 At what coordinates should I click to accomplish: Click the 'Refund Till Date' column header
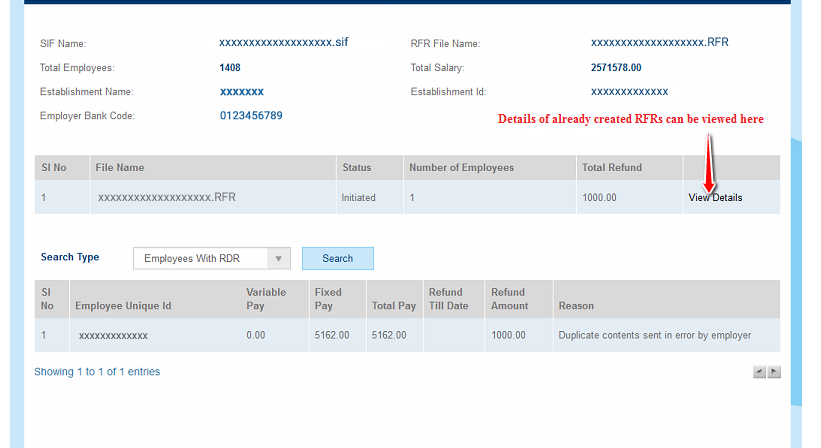[448, 299]
